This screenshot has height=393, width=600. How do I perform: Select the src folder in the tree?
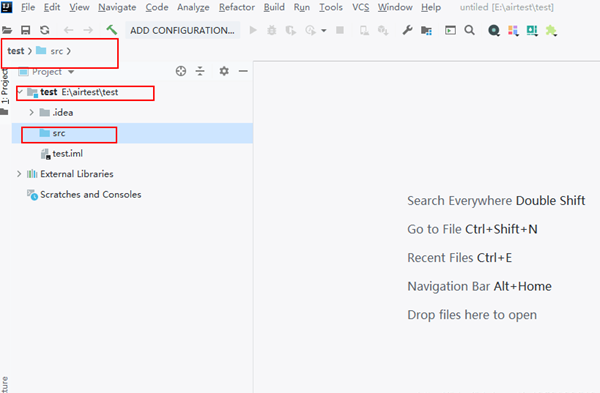tap(132, 133)
